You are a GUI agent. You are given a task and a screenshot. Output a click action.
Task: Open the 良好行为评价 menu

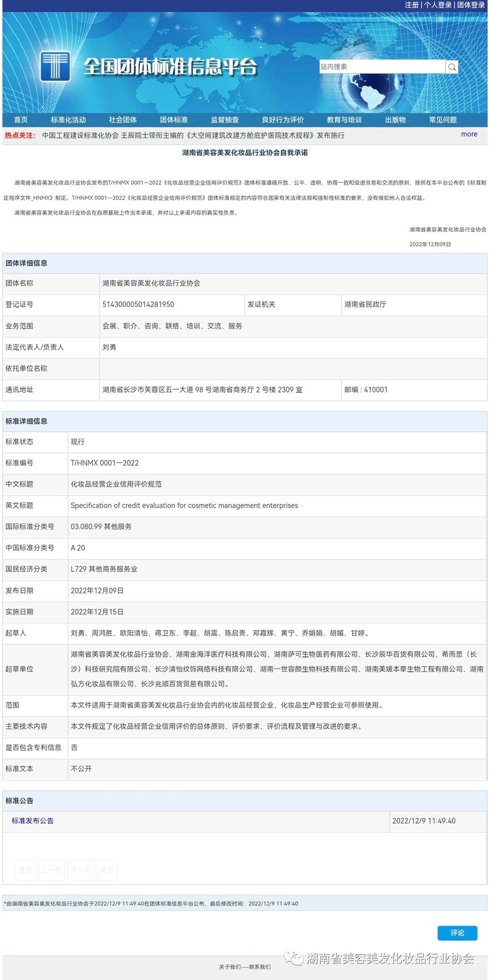(283, 120)
